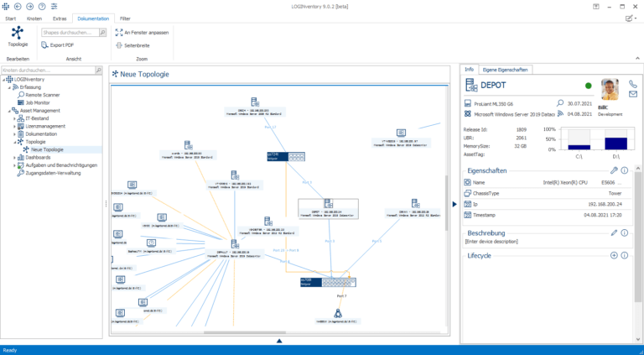Set zoom to Seitenbreite
The height and width of the screenshot is (355, 644).
pos(136,45)
